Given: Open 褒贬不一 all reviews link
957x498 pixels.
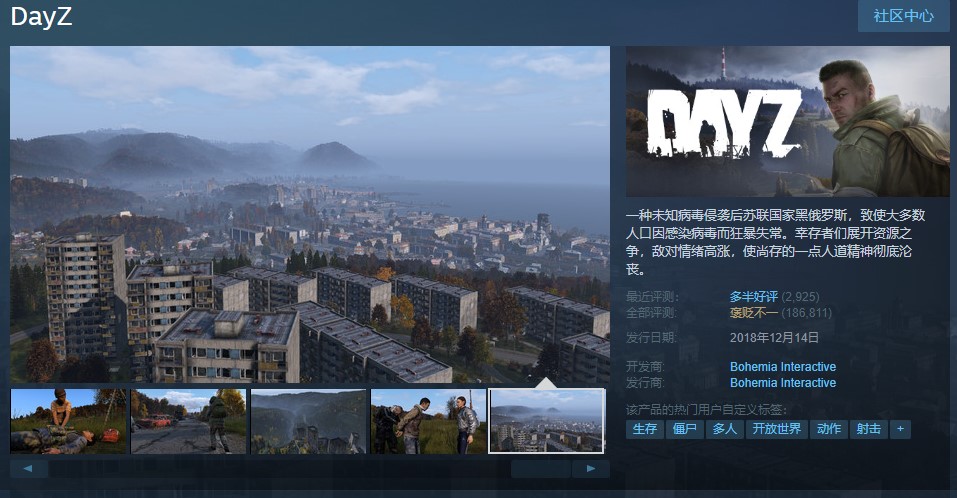Looking at the screenshot, I should 754,313.
